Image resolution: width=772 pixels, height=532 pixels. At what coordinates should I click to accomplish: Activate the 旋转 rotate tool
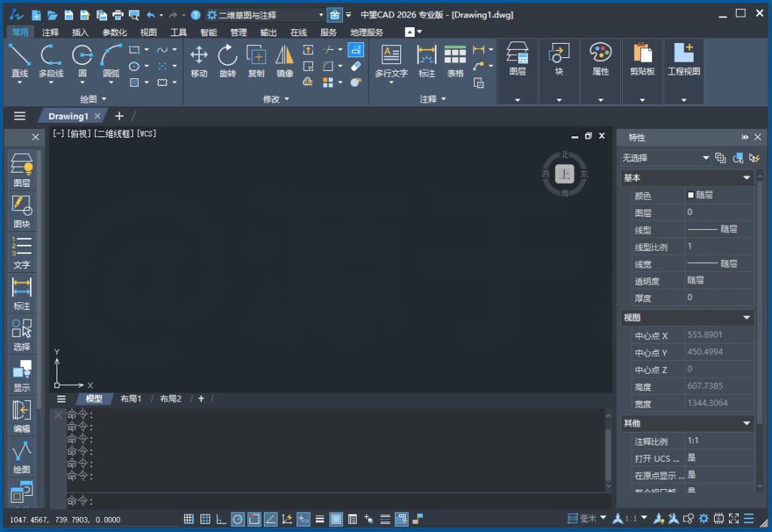[228, 60]
